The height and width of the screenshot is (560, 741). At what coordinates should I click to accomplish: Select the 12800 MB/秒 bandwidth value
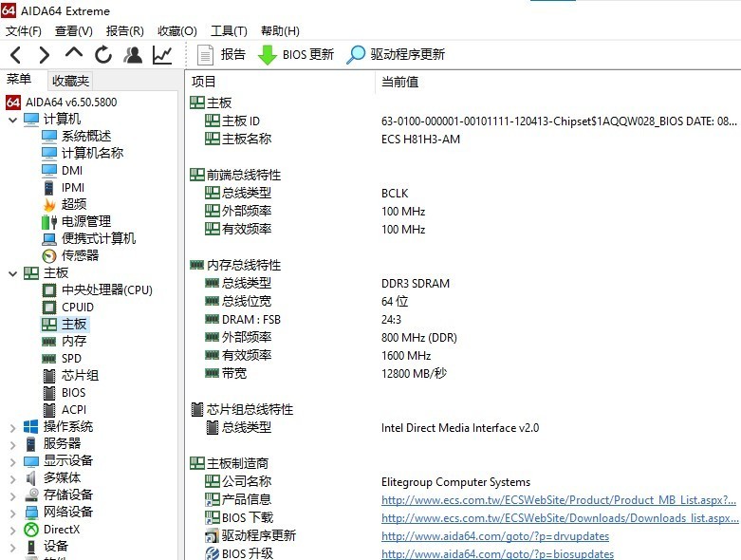414,373
